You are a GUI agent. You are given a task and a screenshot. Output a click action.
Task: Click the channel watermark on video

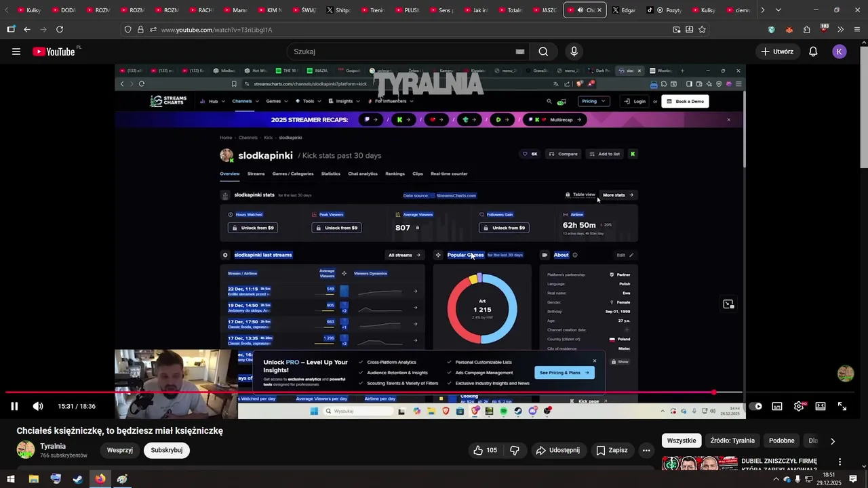point(846,373)
